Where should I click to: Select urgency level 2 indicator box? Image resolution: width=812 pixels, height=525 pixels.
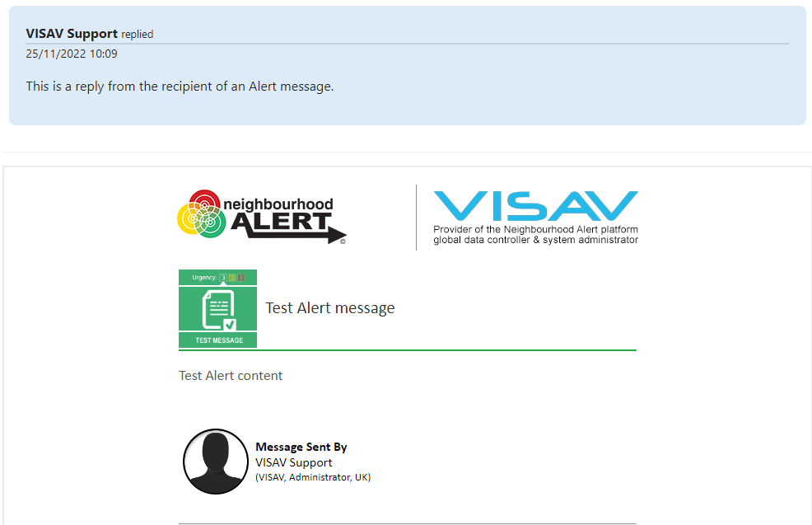232,278
